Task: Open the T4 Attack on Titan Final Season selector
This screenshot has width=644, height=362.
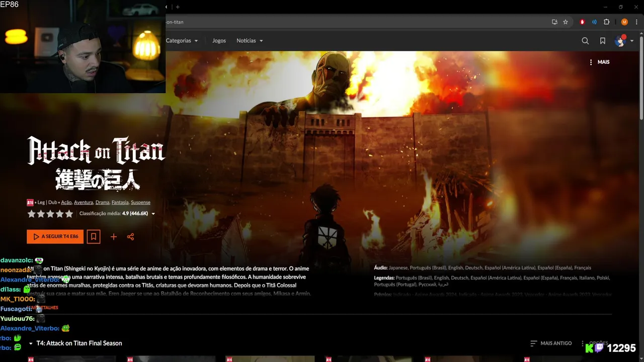Action: (75, 343)
